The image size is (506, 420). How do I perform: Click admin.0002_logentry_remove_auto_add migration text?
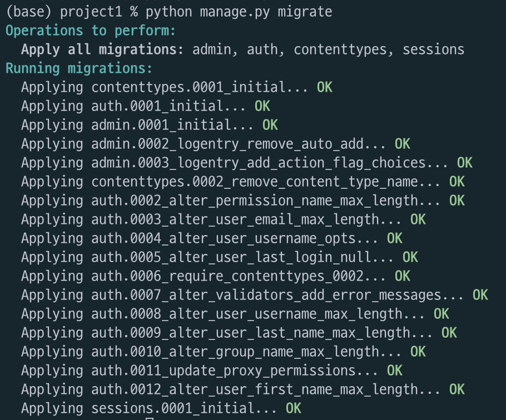(x=239, y=144)
